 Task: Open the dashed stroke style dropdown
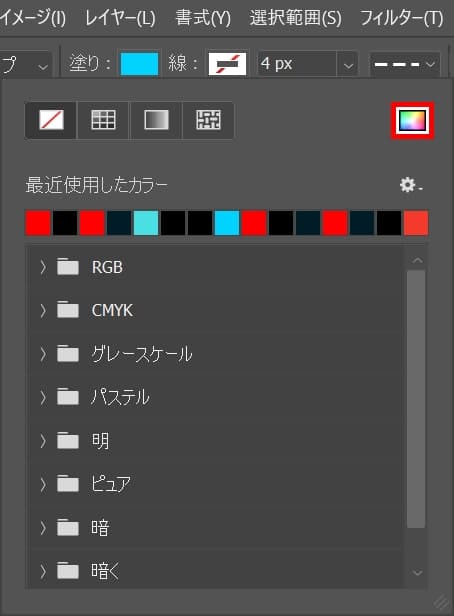pyautogui.click(x=405, y=64)
